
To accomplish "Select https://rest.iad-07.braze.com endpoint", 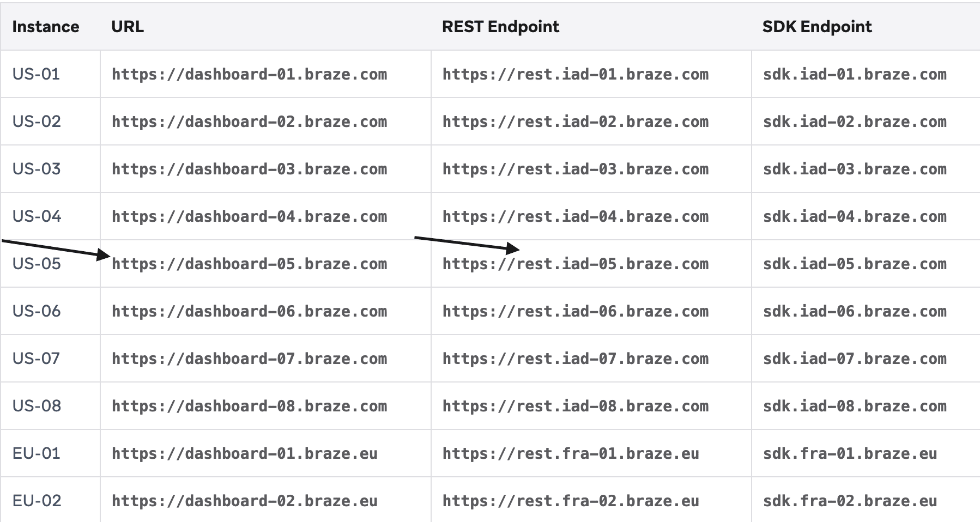I will pos(576,359).
